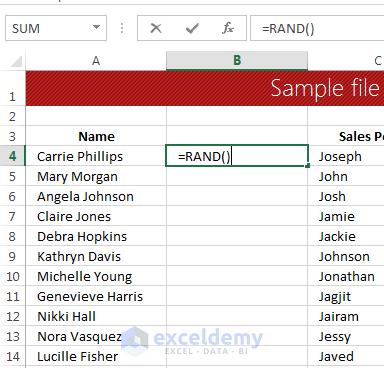
Task: Select empty cell B12 beside Nikki Hall
Action: click(x=237, y=316)
